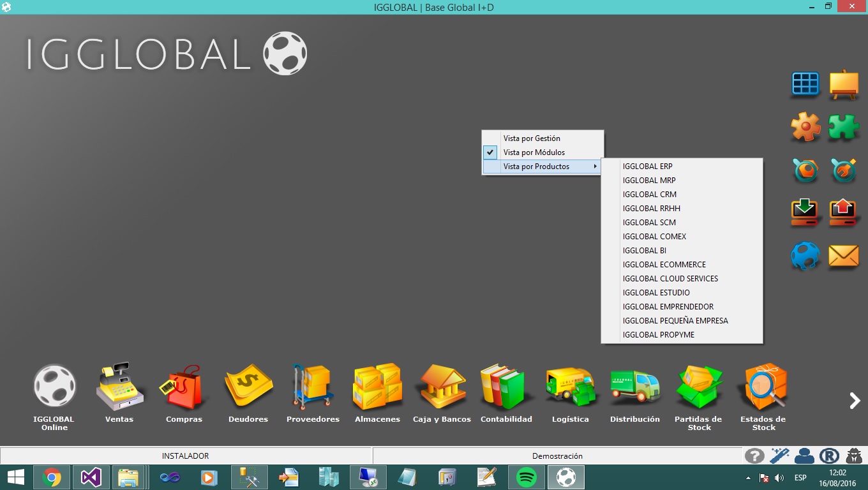Choose IGGLOBAL RRHH
This screenshot has height=490, width=868.
[682, 209]
